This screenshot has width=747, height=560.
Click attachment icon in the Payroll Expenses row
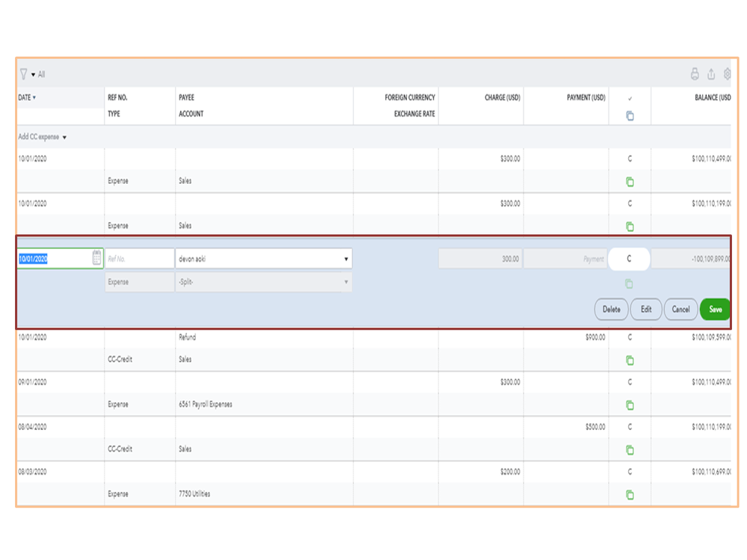[x=630, y=404]
